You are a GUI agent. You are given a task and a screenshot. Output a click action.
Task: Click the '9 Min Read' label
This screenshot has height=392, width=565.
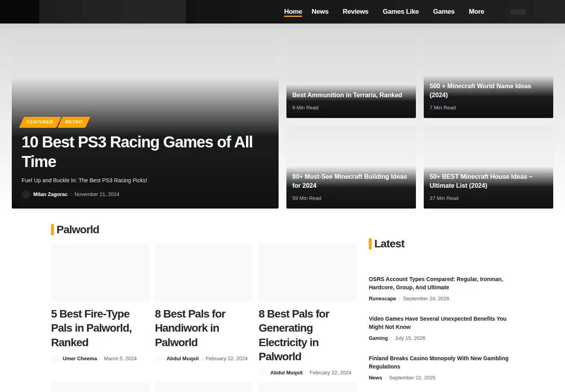[305, 108]
